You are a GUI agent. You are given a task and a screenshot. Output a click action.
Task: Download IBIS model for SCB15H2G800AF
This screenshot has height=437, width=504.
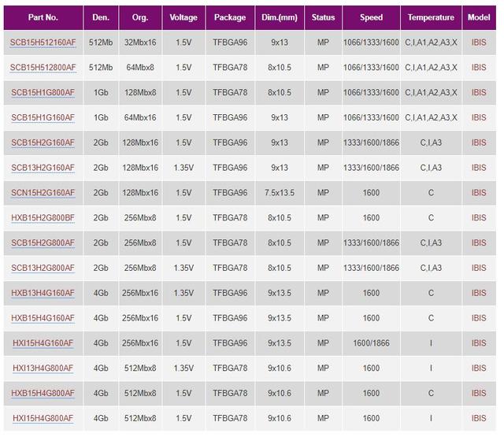point(479,243)
